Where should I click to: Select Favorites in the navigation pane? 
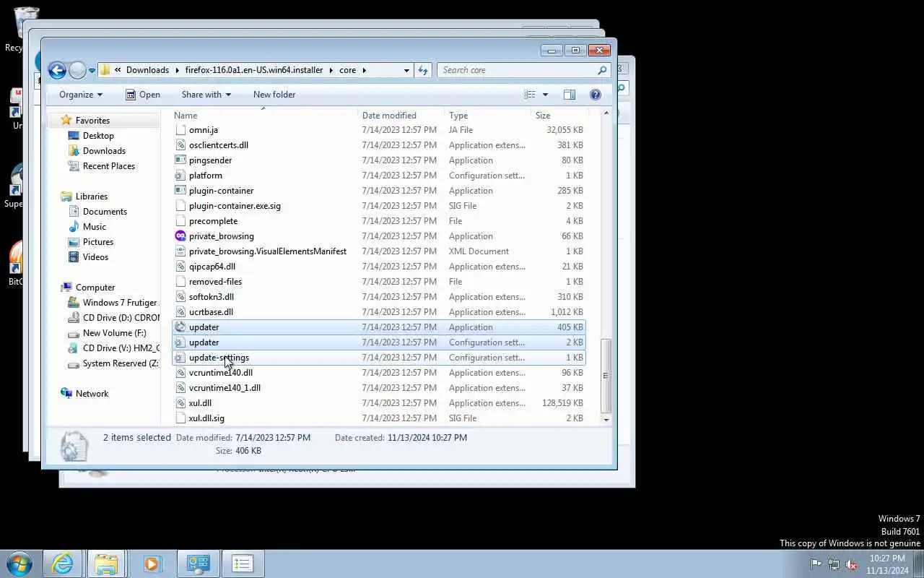coord(92,121)
